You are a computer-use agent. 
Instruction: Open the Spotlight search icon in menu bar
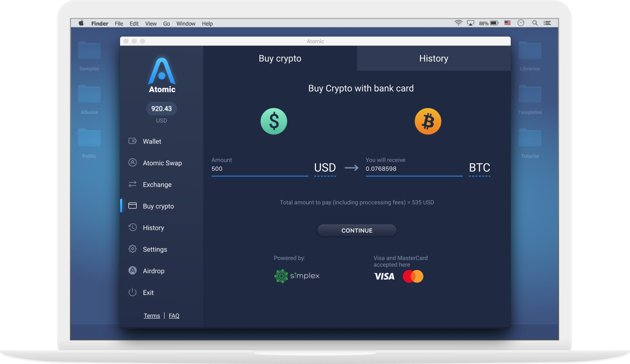click(x=535, y=23)
